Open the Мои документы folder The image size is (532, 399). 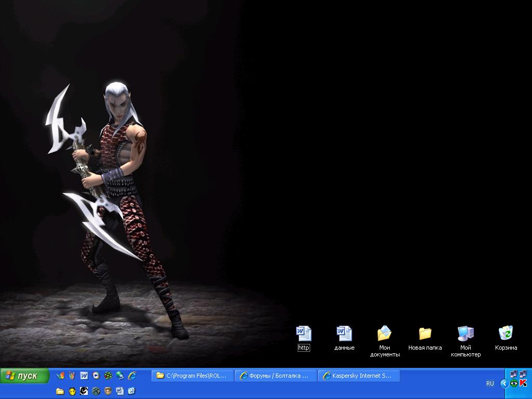[x=384, y=334]
